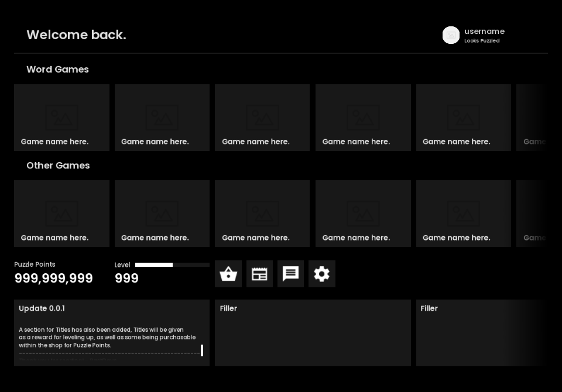Open the third game card under Other Games
Viewport: 562px width, 392px height.
[x=262, y=214]
